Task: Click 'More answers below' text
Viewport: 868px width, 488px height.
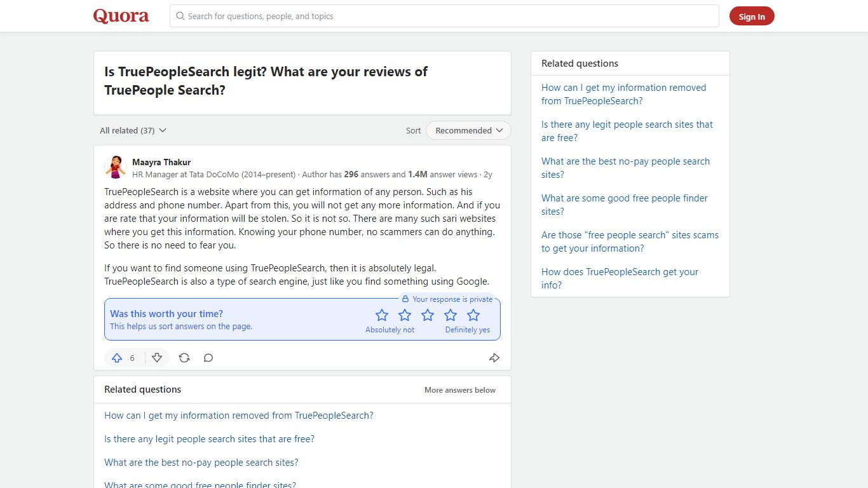Action: click(x=460, y=390)
